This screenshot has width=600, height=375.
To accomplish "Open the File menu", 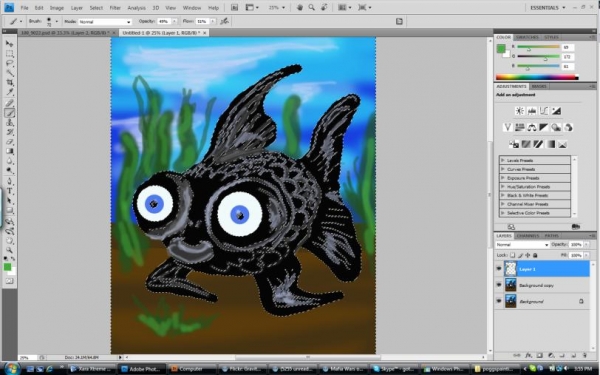I will 24,8.
